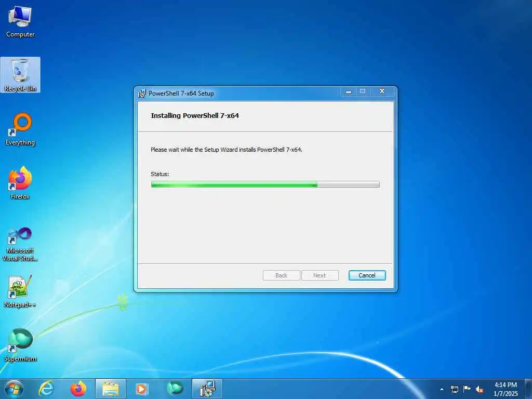Open Windows Explorer from the taskbar
Viewport: 532px width, 399px height.
[x=111, y=389]
